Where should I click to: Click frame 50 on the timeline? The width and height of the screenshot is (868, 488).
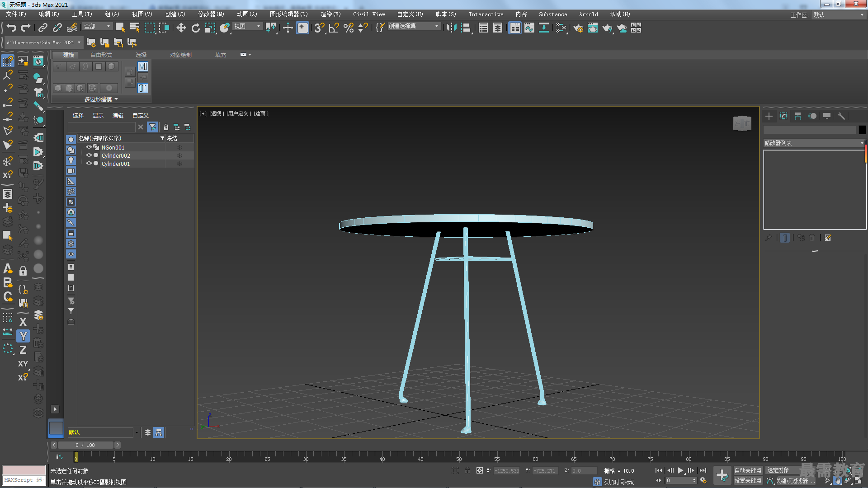pyautogui.click(x=459, y=456)
